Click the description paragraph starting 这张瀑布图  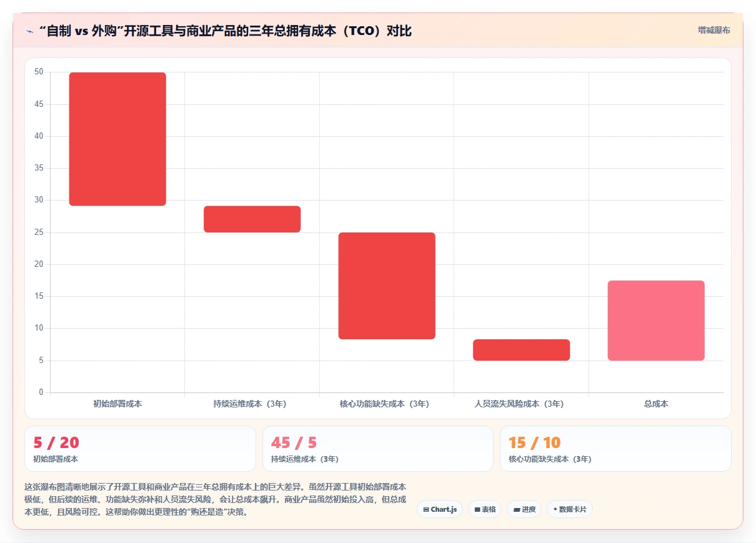click(216, 499)
